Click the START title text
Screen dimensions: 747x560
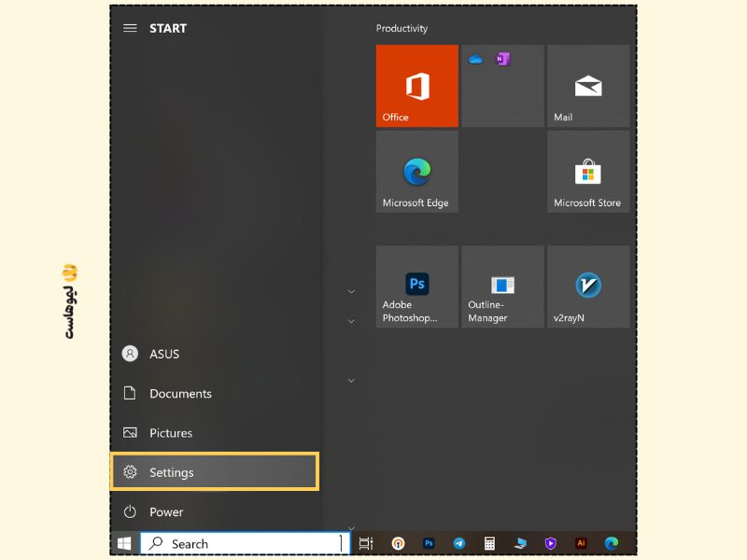tap(168, 29)
